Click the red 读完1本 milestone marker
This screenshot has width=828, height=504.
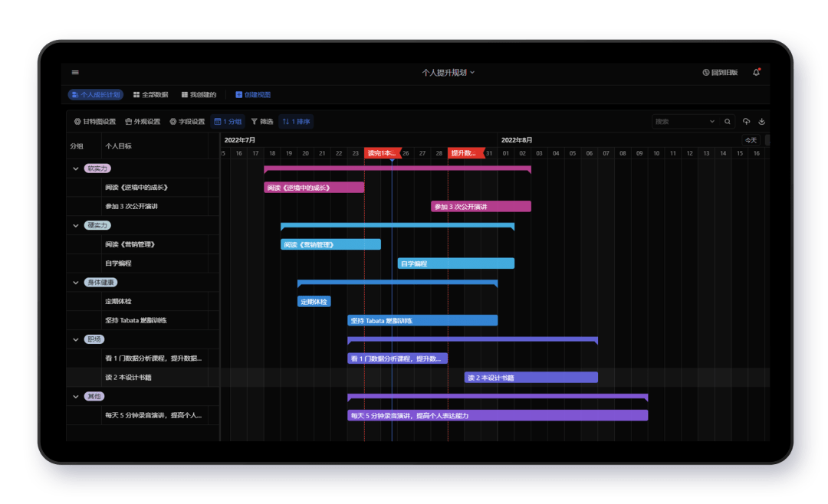(x=382, y=153)
